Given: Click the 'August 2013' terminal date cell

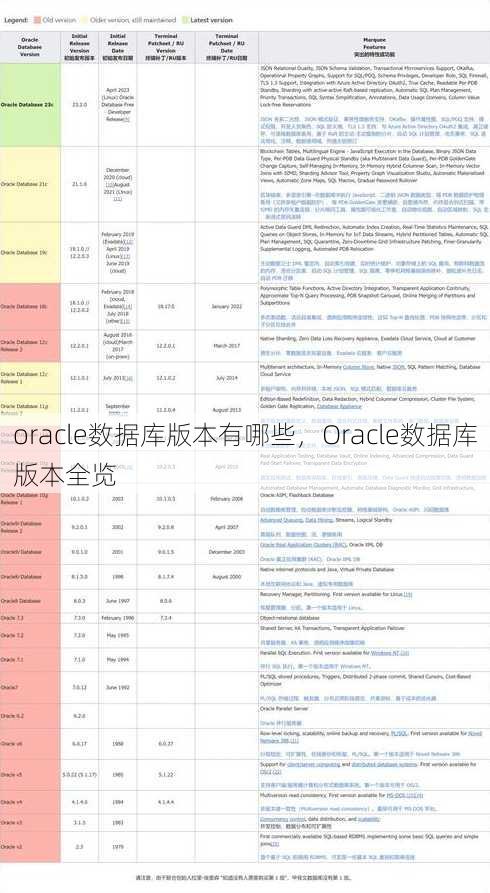Looking at the screenshot, I should (x=227, y=409).
